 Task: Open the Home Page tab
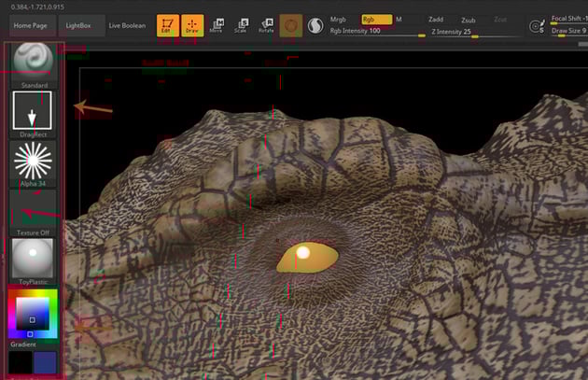[x=30, y=25]
